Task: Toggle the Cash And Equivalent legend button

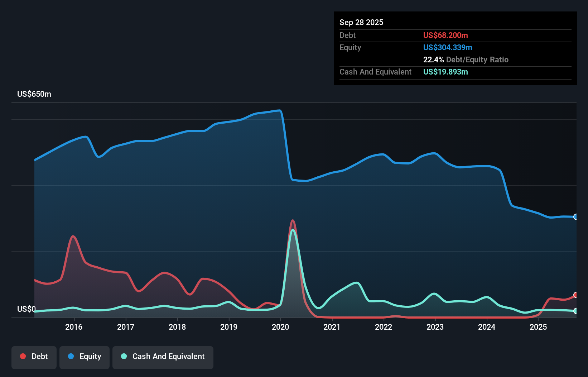Action: pyautogui.click(x=163, y=357)
